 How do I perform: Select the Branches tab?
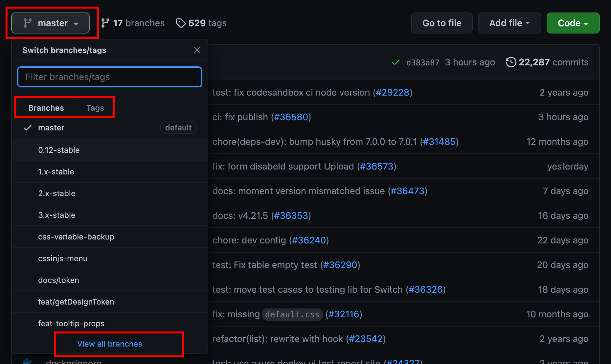(x=46, y=108)
